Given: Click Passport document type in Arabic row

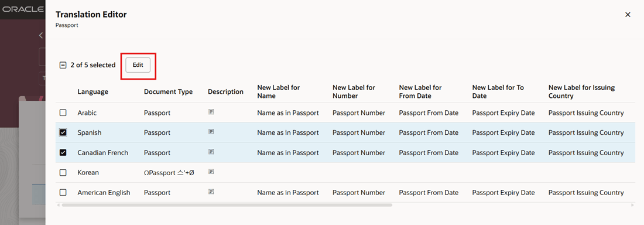Looking at the screenshot, I should pos(157,112).
